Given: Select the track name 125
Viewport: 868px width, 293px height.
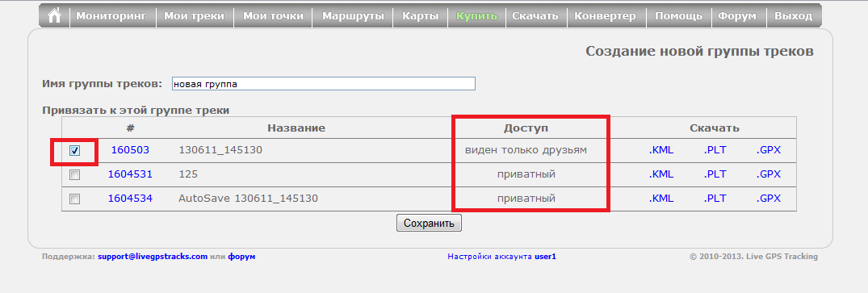Looking at the screenshot, I should (x=188, y=174).
